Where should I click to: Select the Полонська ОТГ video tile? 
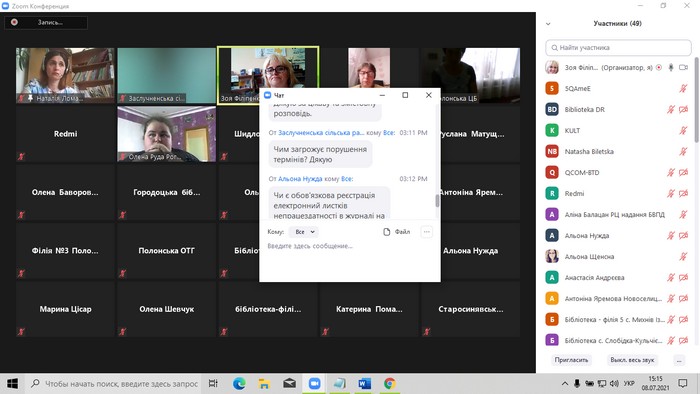coord(167,251)
